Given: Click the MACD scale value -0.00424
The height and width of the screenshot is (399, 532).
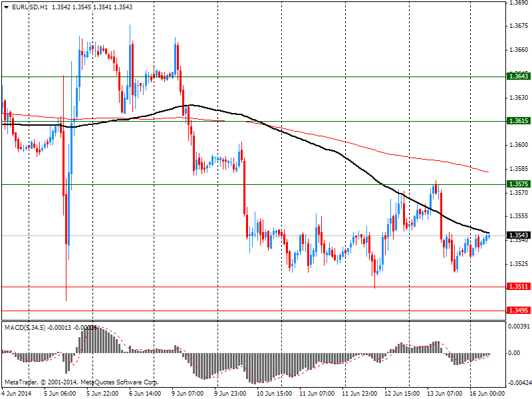Looking at the screenshot, I should point(519,383).
